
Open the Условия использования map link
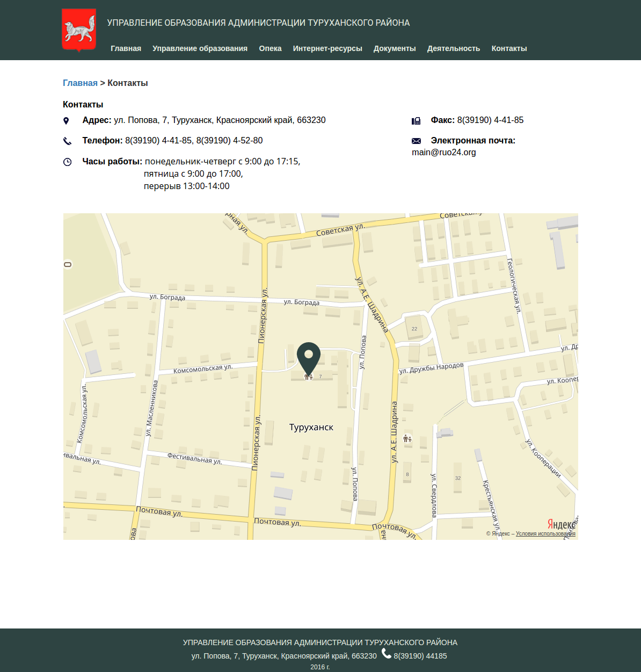pyautogui.click(x=545, y=534)
